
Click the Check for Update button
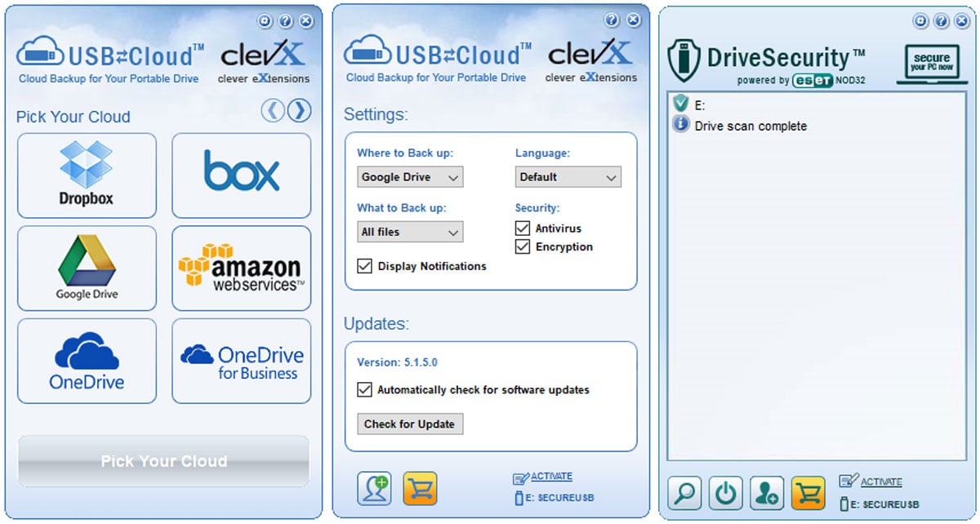pyautogui.click(x=410, y=424)
